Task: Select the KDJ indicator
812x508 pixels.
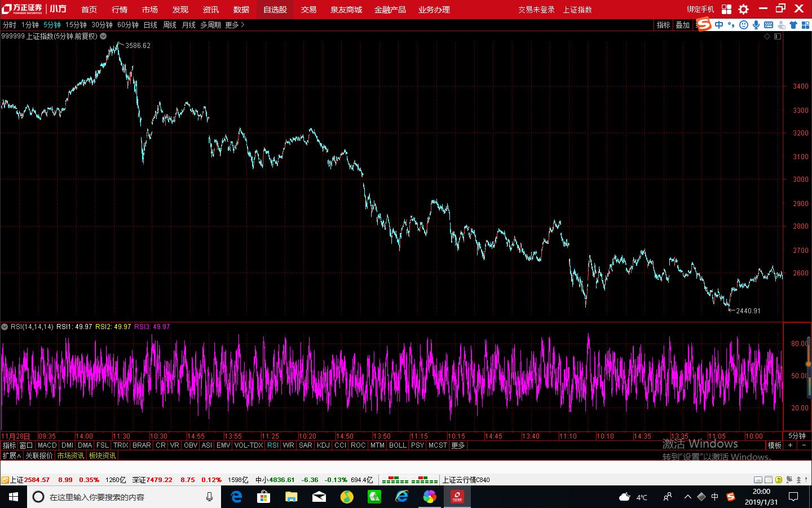Action: [323, 445]
